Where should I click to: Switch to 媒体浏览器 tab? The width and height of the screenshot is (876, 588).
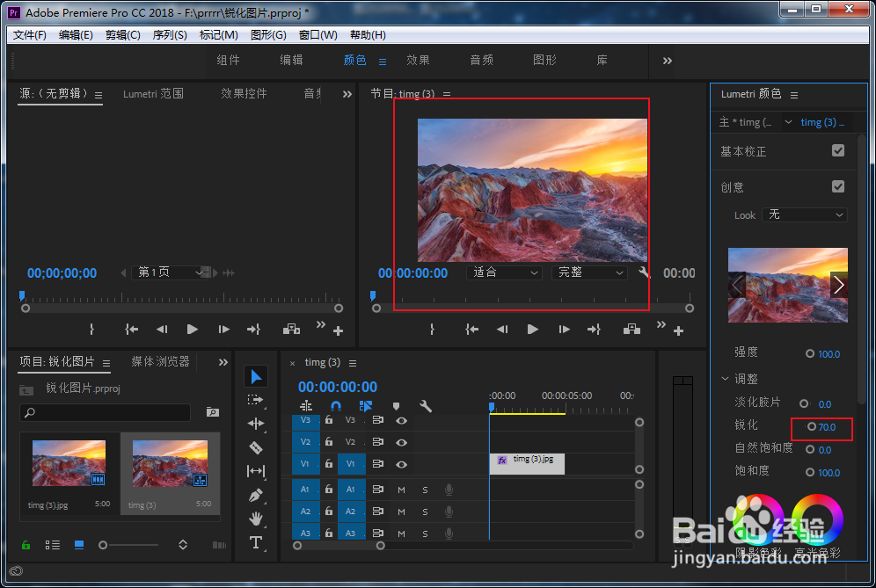[x=160, y=362]
